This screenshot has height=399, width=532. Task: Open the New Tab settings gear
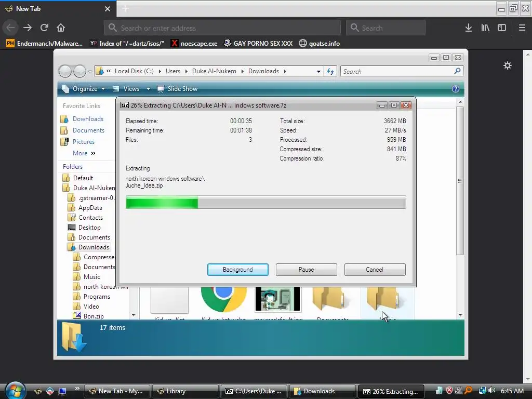click(507, 65)
